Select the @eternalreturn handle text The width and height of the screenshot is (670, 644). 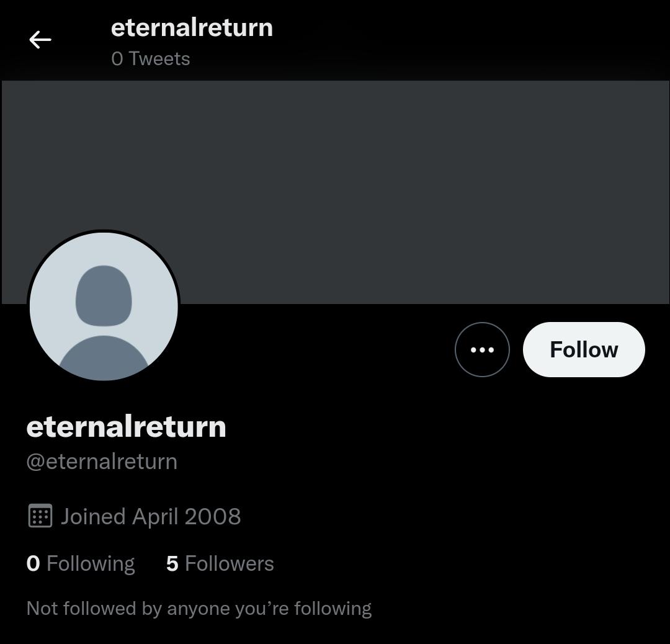click(x=102, y=462)
